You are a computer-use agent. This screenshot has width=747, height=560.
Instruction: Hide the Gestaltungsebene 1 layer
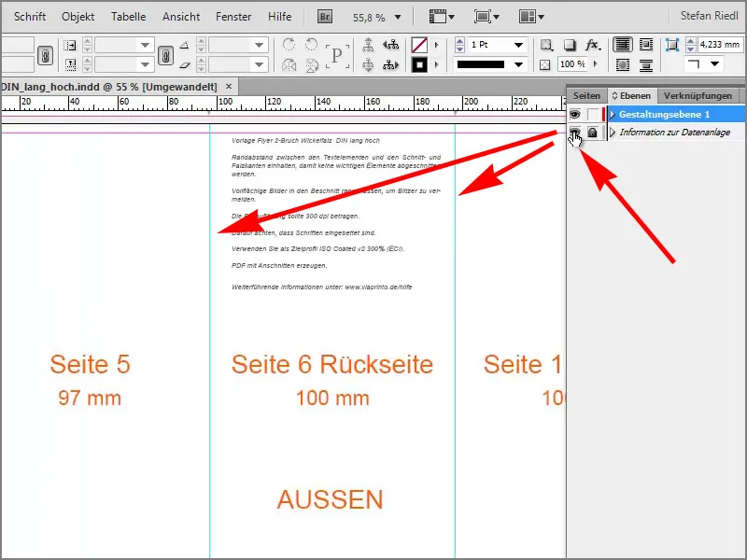pos(575,114)
